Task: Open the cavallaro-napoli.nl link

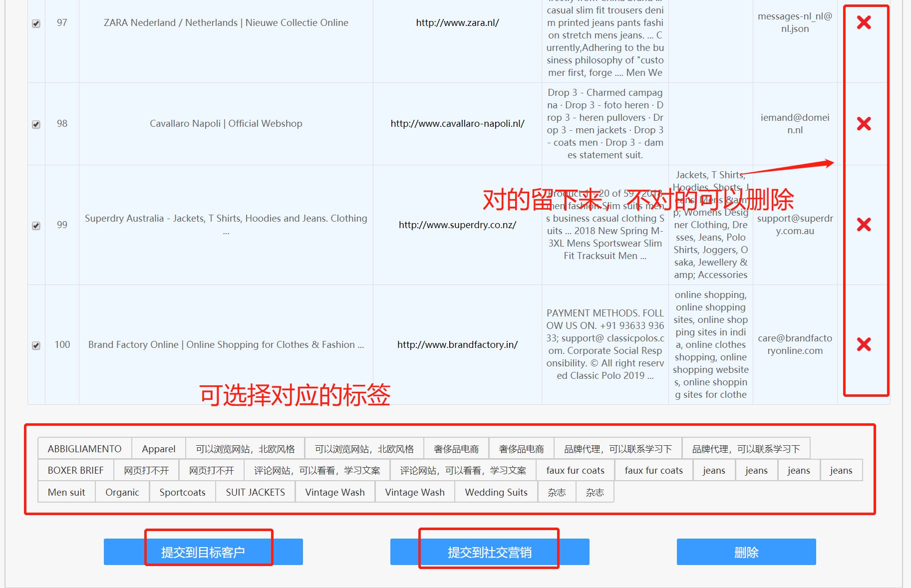Action: tap(457, 123)
